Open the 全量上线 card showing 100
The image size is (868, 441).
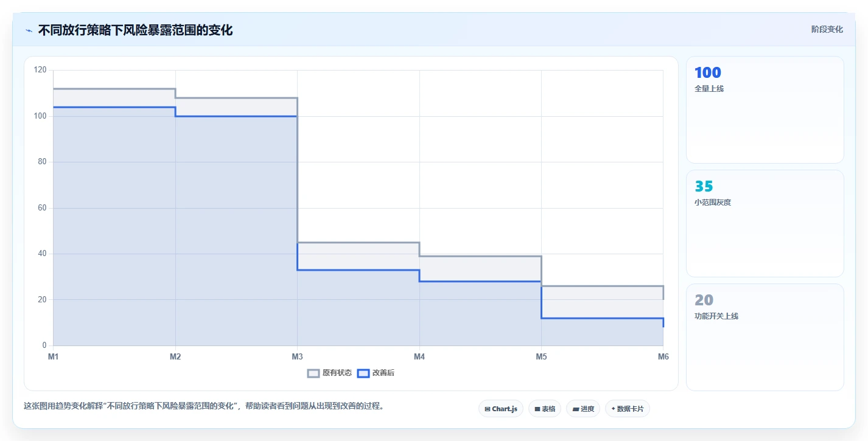(x=765, y=110)
